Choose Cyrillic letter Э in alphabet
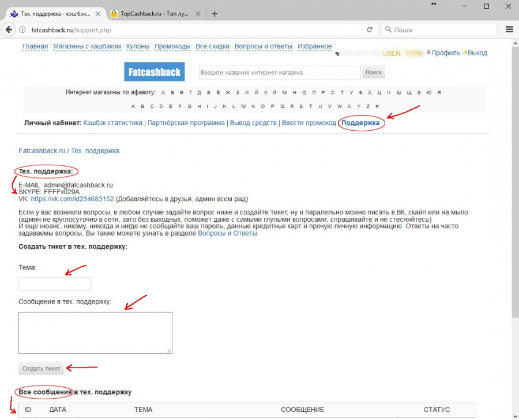The width and height of the screenshot is (519, 420). pyautogui.click(x=419, y=93)
